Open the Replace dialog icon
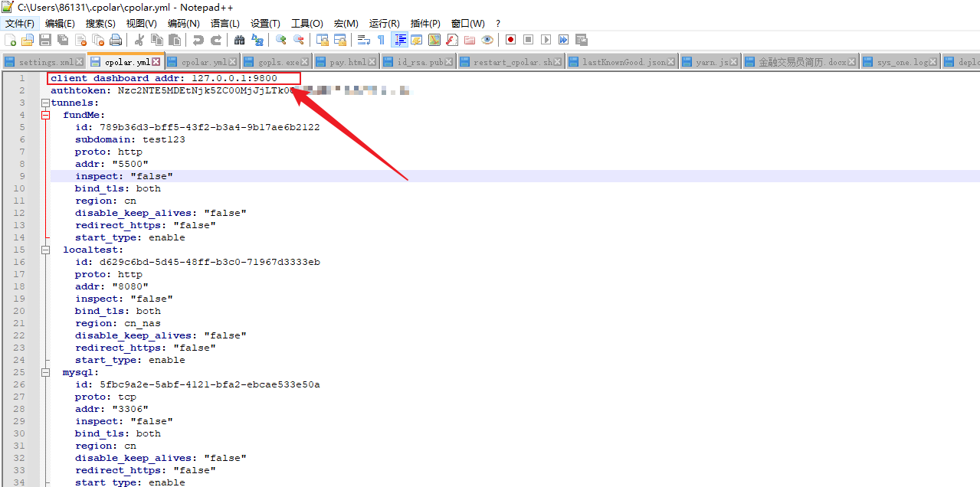980x487 pixels. [257, 40]
